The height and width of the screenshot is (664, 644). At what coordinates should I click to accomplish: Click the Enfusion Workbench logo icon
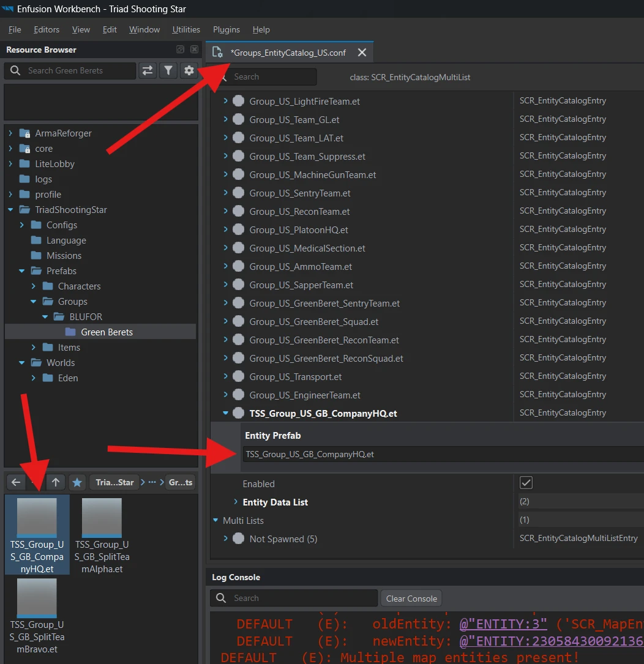pos(7,9)
